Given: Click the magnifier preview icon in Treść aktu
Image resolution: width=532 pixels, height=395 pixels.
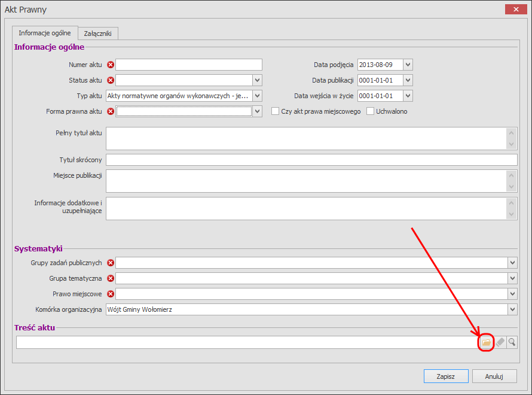Looking at the screenshot, I should coord(512,342).
